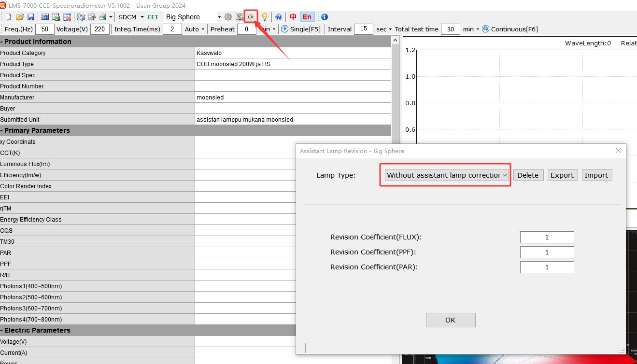Screen dimensions: 637x364
Task: Click the Revision Coefficient(FLUX) field
Action: pos(547,237)
